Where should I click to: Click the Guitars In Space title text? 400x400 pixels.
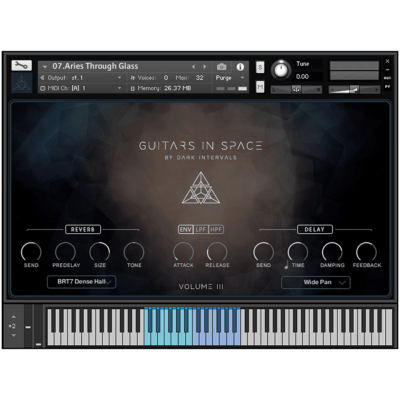tap(201, 146)
